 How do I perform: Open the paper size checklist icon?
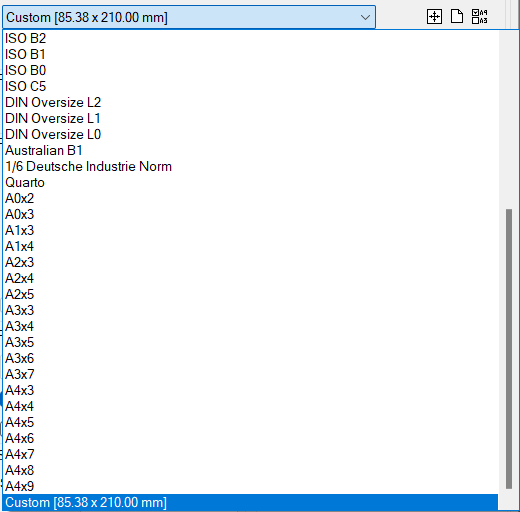pyautogui.click(x=480, y=16)
